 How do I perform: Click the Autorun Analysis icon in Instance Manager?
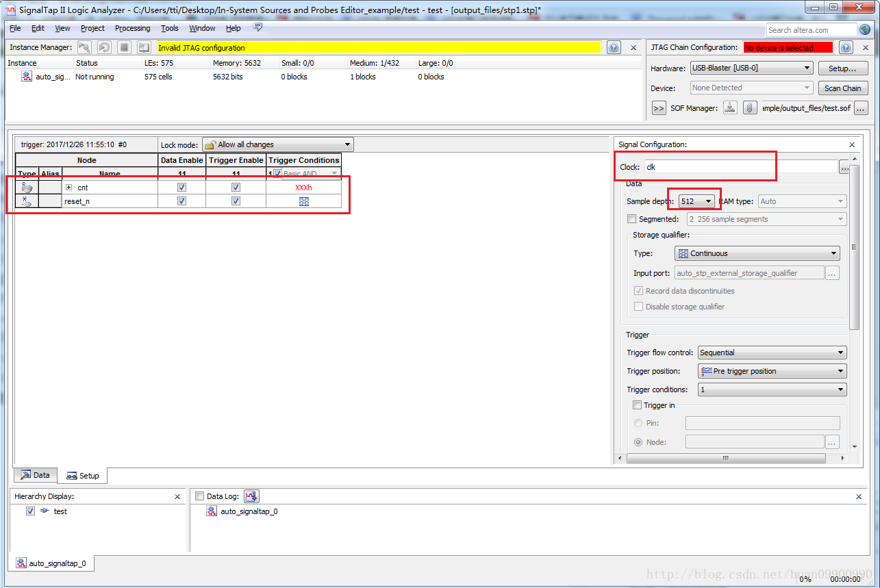[x=104, y=47]
